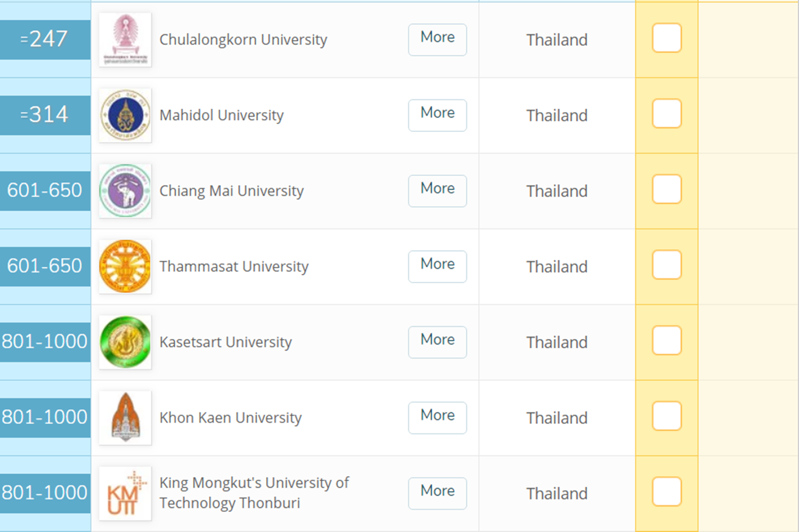Image resolution: width=799 pixels, height=532 pixels.
Task: Click the KMUTT logo
Action: click(125, 494)
